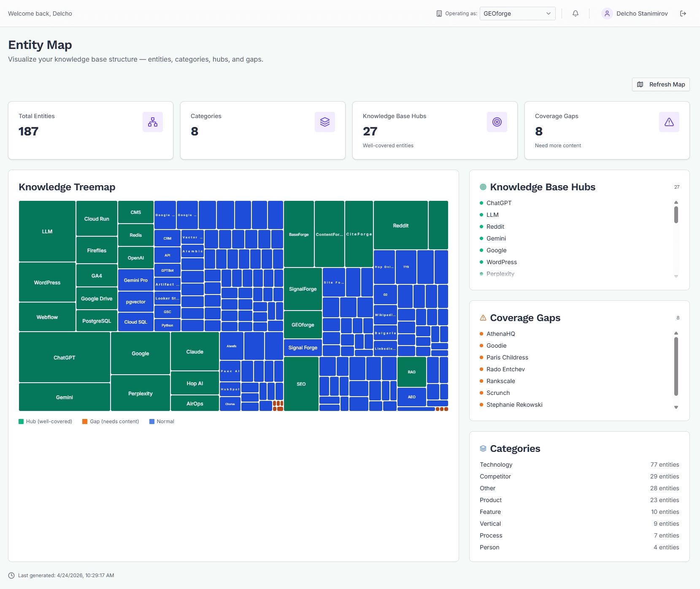Click the building icon beside Operating as

[439, 14]
